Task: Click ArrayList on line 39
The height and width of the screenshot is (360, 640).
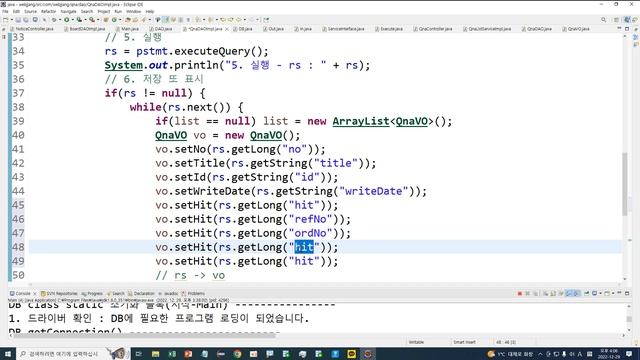Action: 361,121
